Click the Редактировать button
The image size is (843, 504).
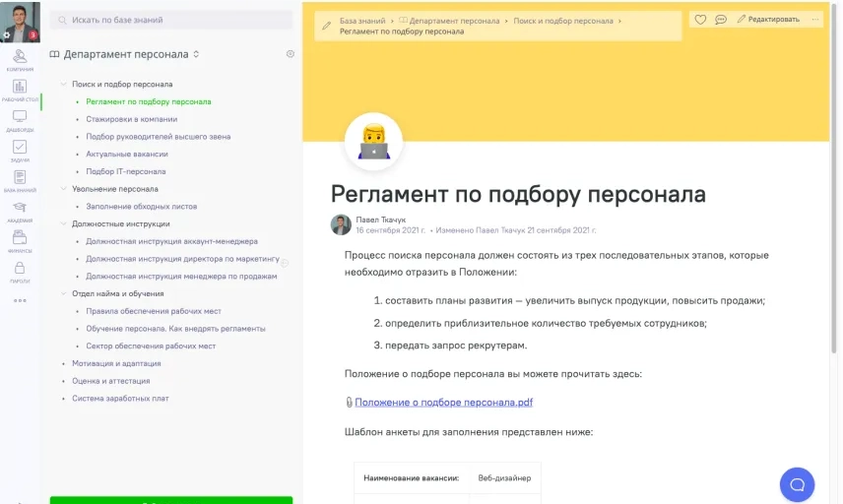(x=768, y=20)
